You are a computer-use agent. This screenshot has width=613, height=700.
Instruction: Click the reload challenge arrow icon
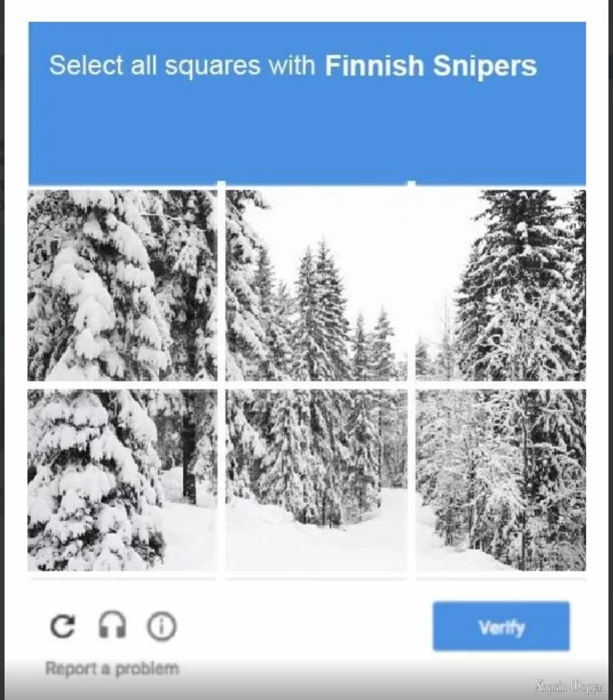(62, 626)
